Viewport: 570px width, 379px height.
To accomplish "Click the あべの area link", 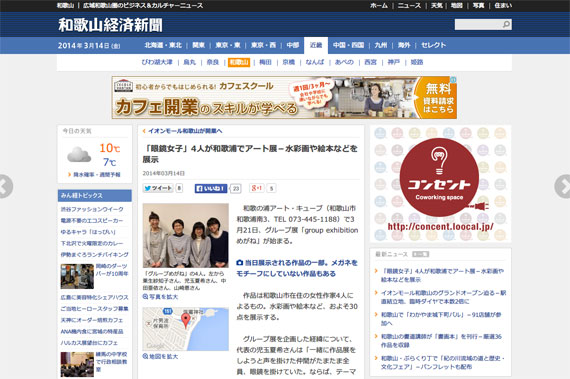I will point(344,62).
